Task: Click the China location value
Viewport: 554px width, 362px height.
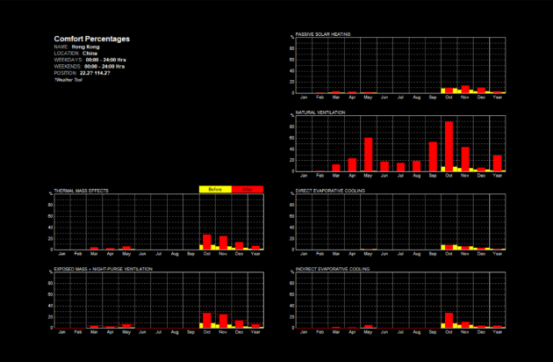Action: pyautogui.click(x=90, y=53)
